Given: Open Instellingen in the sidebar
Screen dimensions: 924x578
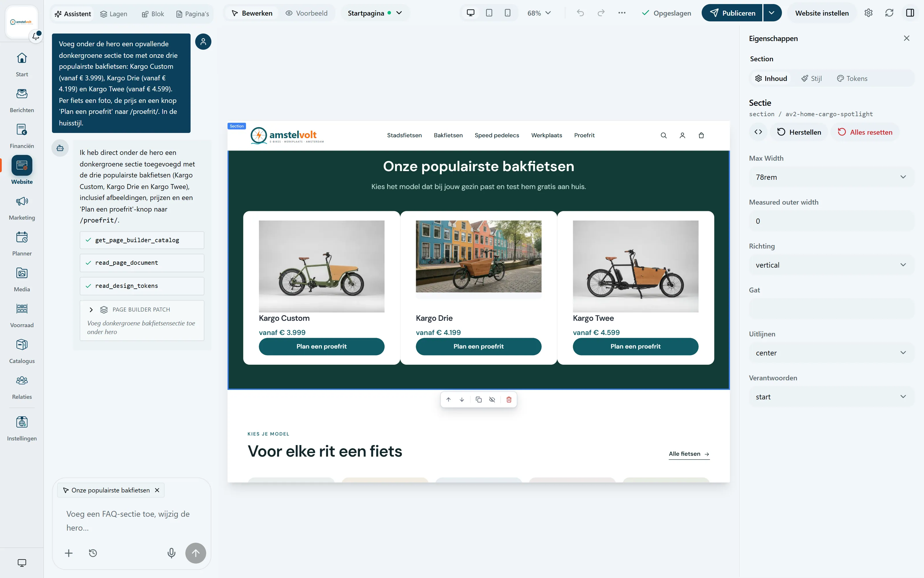Looking at the screenshot, I should pyautogui.click(x=22, y=428).
